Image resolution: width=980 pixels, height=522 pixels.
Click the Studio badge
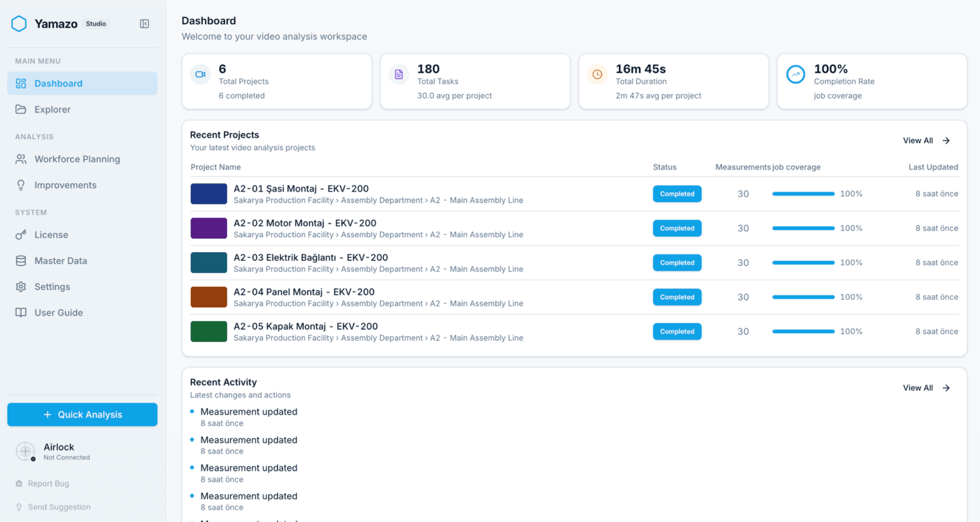click(96, 24)
